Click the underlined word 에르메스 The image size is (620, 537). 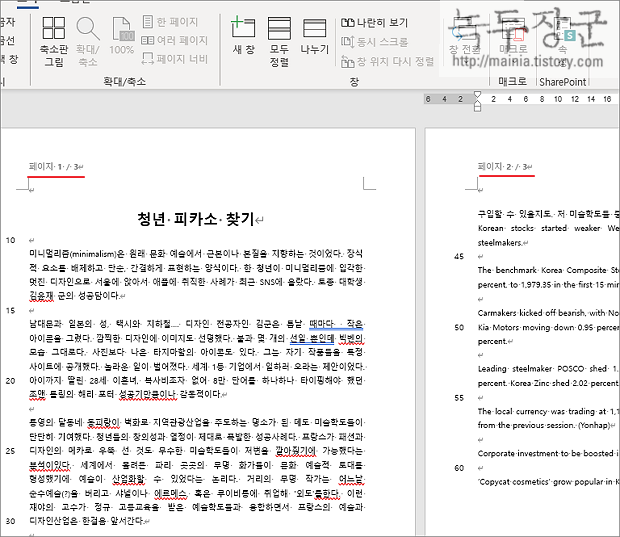click(x=171, y=494)
